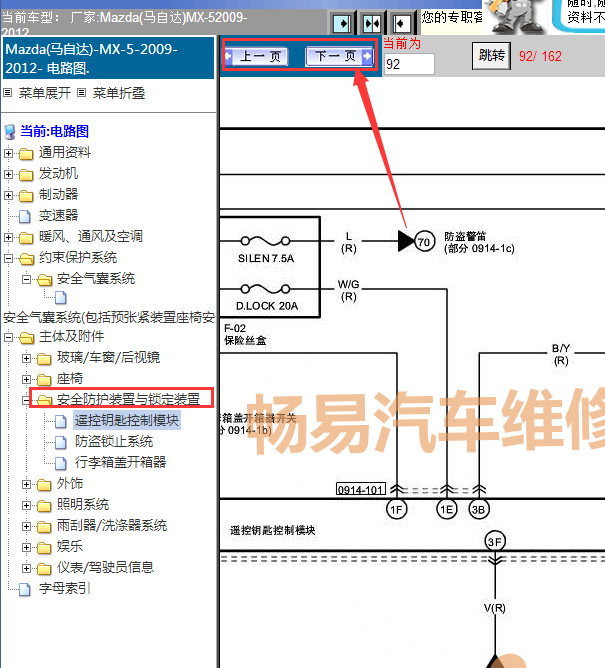Collapse the 约束保护系统 tree node

(8, 259)
